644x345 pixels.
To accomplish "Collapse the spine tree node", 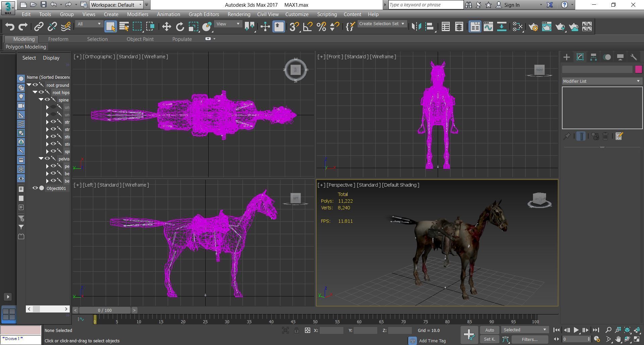I will click(41, 100).
